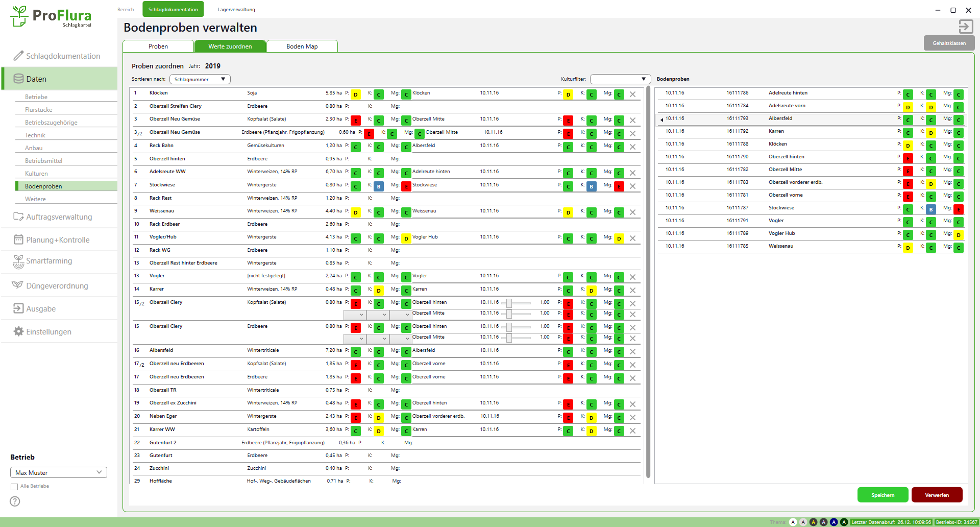980x527 pixels.
Task: Select Flurstücke in the Daten submenu
Action: [x=39, y=110]
